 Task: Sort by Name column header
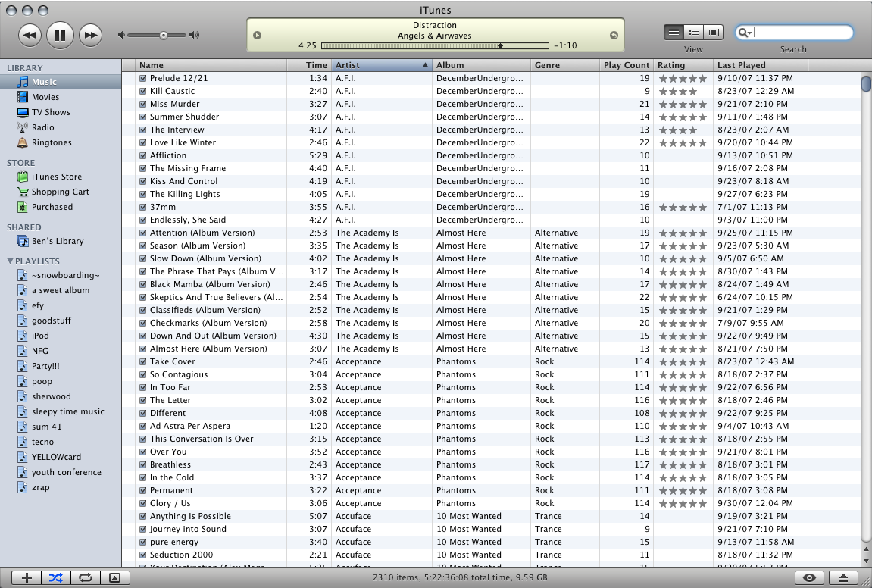click(211, 65)
